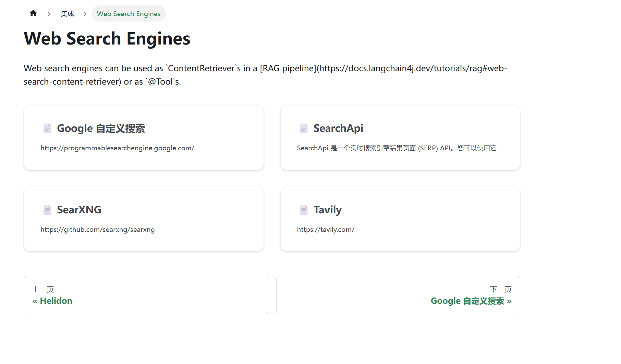
Task: Click the Web Search Engines page heading
Action: click(107, 38)
